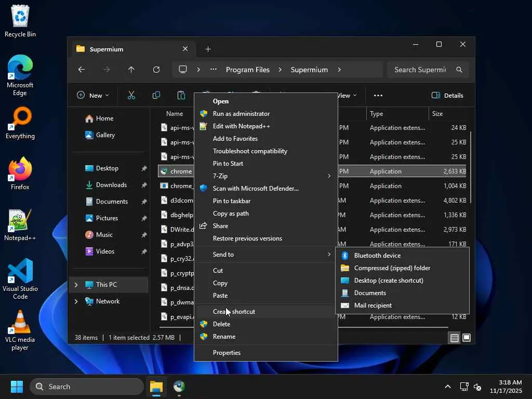Select Scan with Microsoft Defender
532x399 pixels.
coord(265,188)
